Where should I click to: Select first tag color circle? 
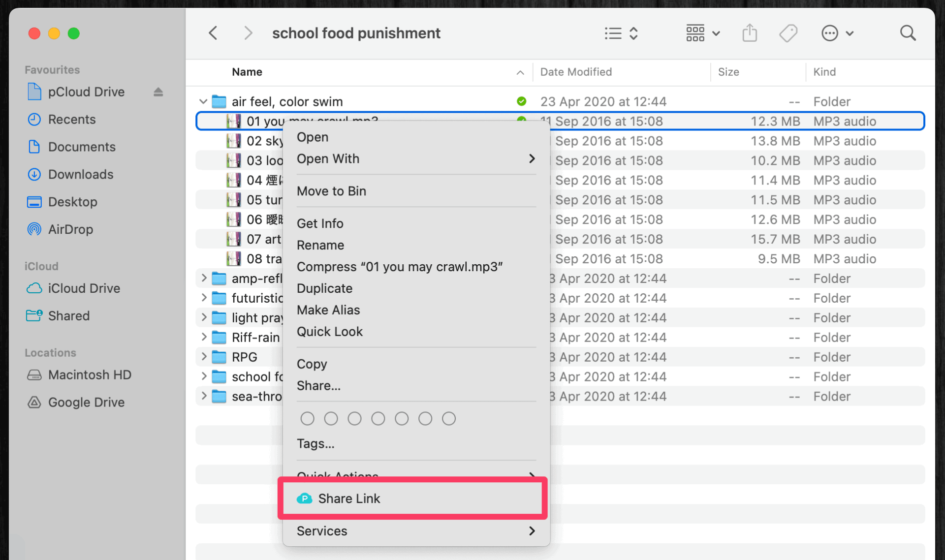[307, 419]
